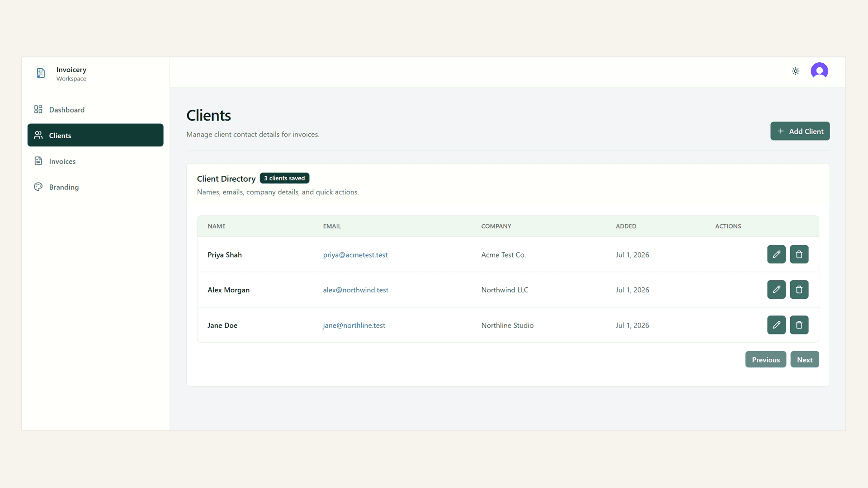Edit the Jane Doe client
This screenshot has height=488, width=868.
point(776,325)
